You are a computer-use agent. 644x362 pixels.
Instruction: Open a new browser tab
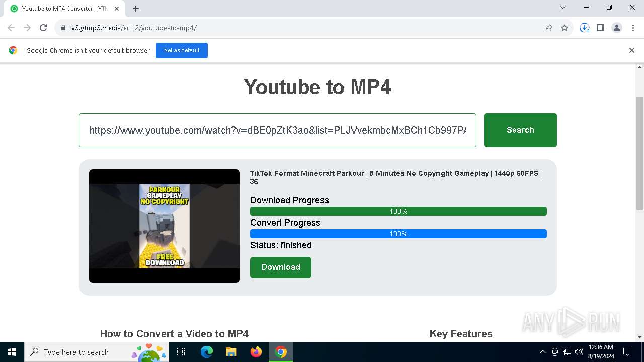pos(136,8)
